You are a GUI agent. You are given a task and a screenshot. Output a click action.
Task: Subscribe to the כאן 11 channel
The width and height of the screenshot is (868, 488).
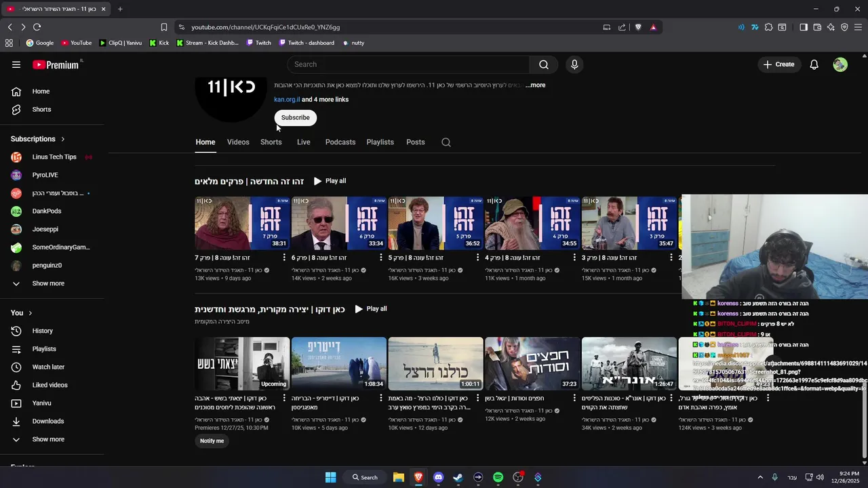pos(296,118)
